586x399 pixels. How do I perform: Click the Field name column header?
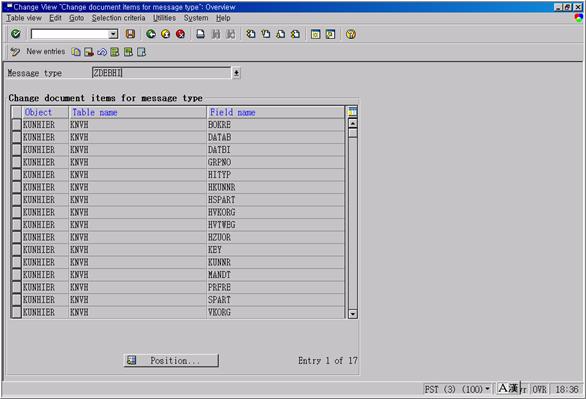click(275, 112)
